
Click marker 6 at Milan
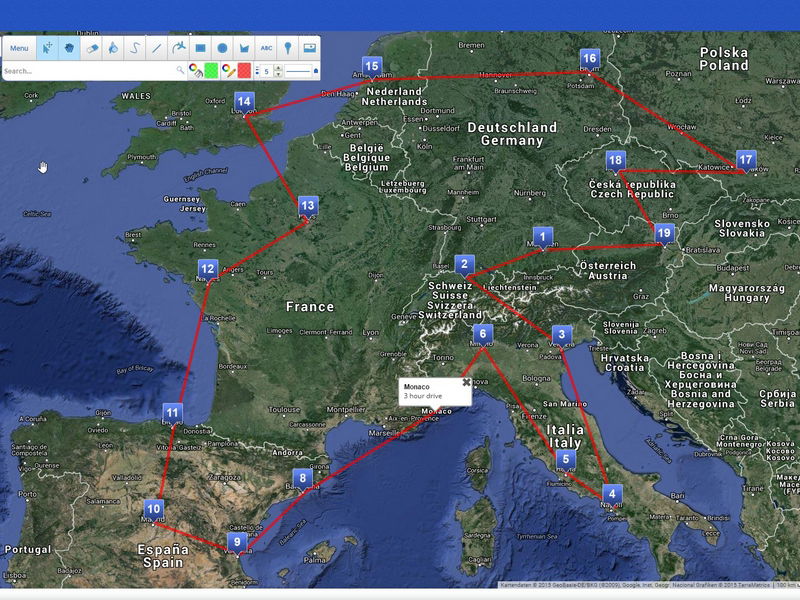tap(483, 335)
